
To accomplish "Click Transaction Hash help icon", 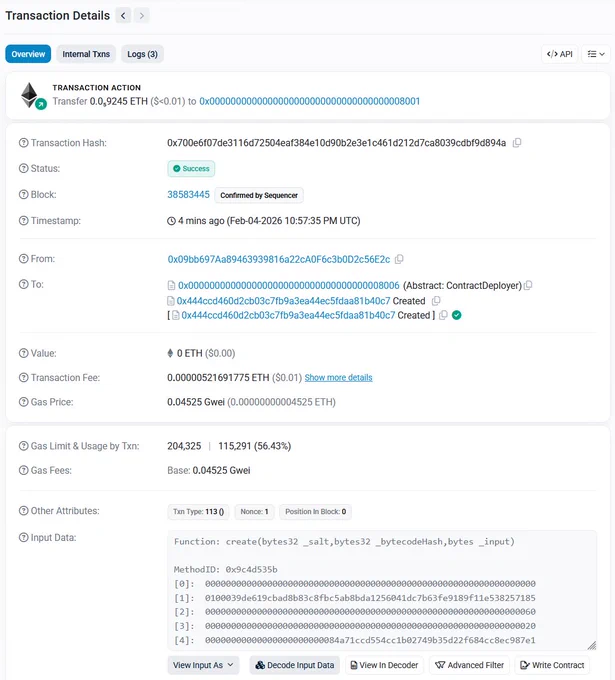I will [x=23, y=143].
